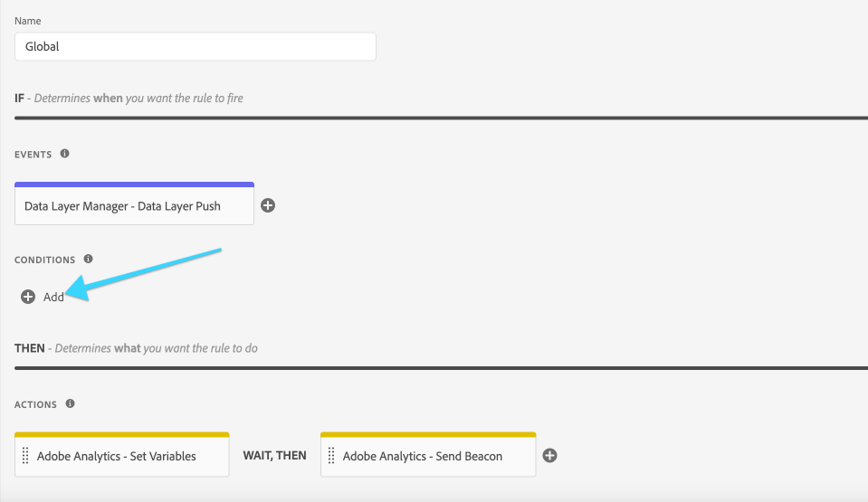Open the Data Layer Push event
Screen dimensions: 868x502
tap(135, 206)
